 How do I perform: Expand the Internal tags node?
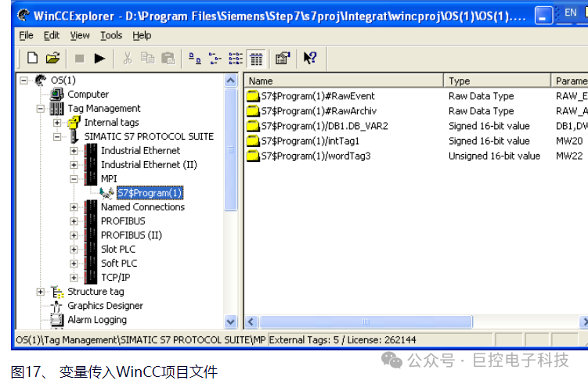click(x=57, y=123)
